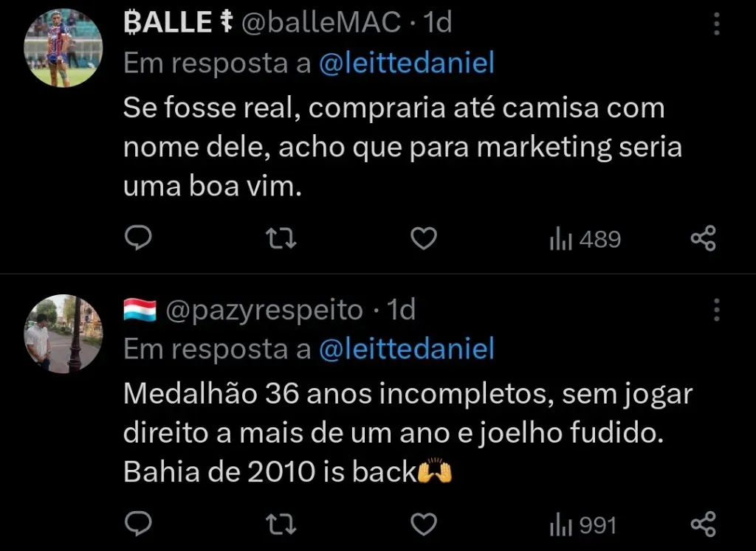Retweet the pazyrespeito tweet

(281, 524)
